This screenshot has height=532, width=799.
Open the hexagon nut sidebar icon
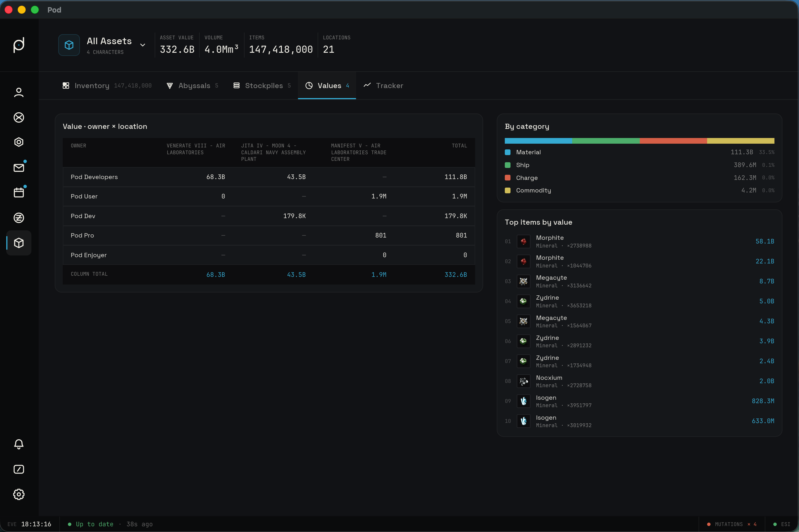[19, 142]
